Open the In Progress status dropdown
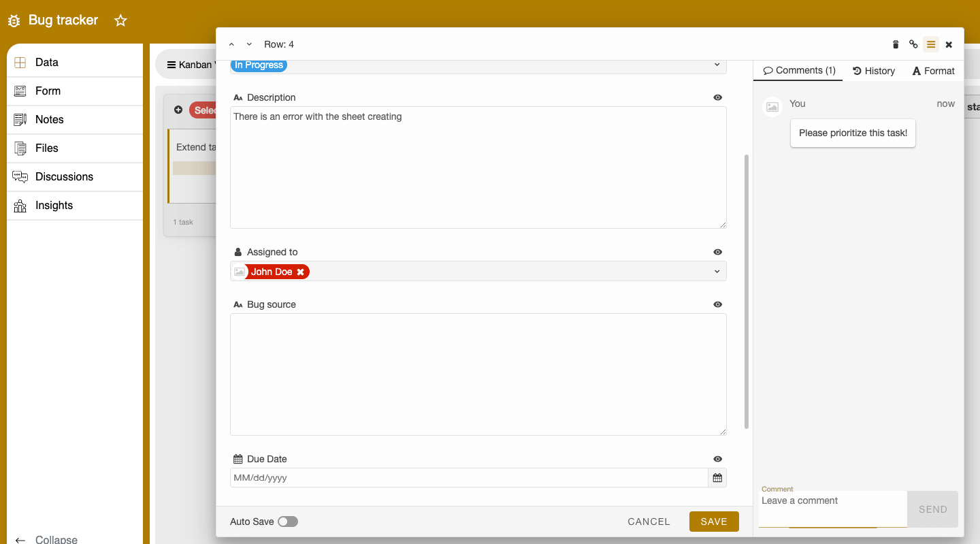The height and width of the screenshot is (544, 980). (717, 63)
